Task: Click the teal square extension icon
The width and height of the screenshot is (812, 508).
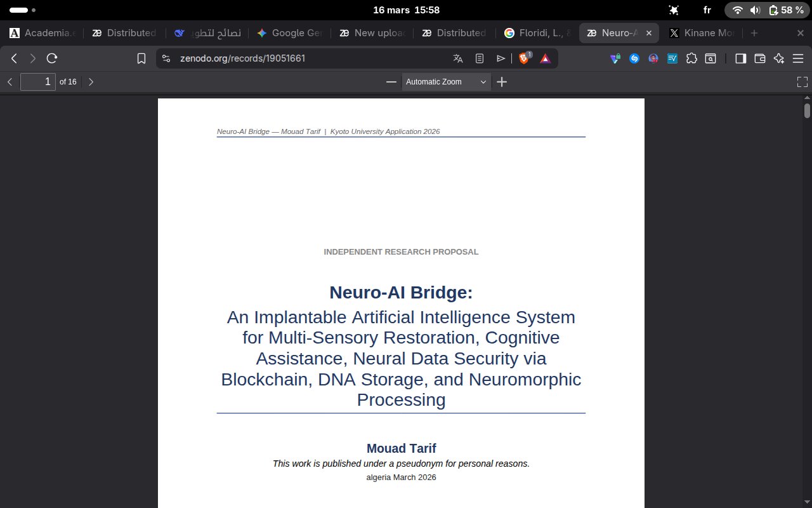Action: coord(672,58)
